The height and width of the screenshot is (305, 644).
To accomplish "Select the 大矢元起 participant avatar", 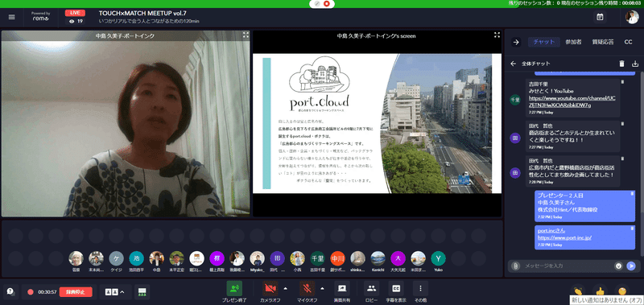I will [398, 258].
